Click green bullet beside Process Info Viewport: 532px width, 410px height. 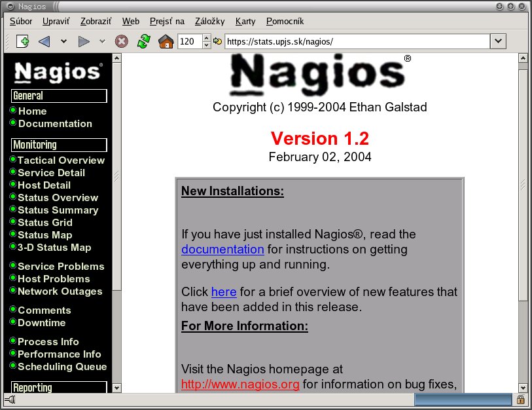click(13, 341)
